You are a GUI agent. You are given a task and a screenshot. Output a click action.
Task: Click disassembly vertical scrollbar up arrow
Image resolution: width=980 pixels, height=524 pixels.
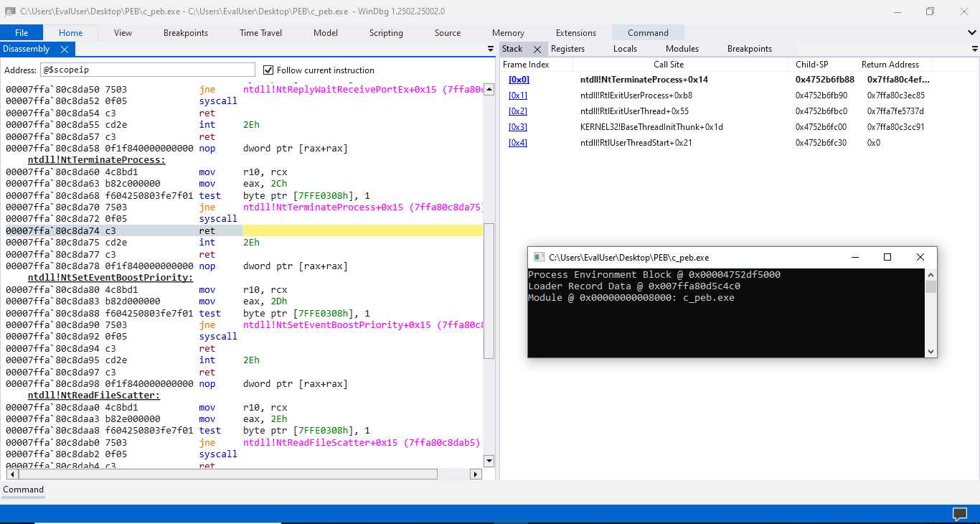tap(489, 90)
